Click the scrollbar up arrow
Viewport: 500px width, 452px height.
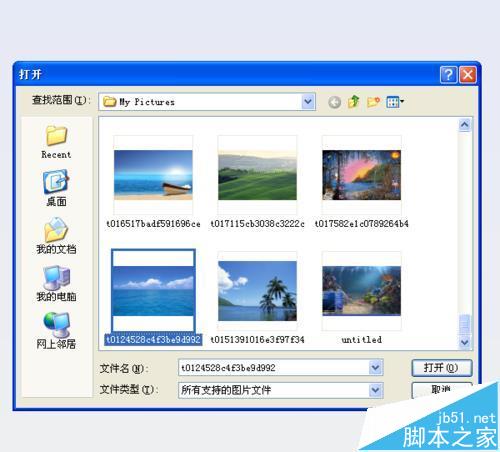click(x=465, y=125)
